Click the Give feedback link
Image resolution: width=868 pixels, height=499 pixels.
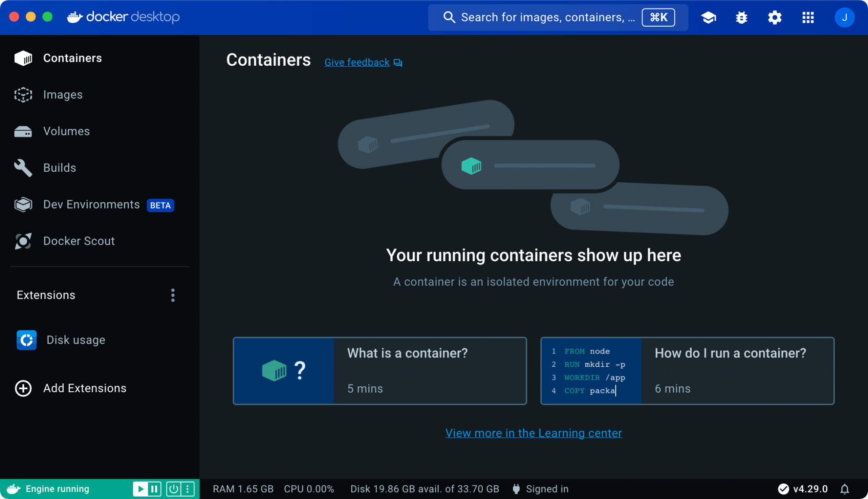357,62
